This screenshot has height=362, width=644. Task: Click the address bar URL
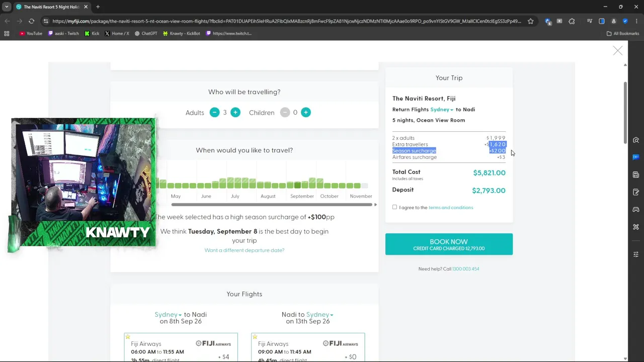click(x=286, y=21)
